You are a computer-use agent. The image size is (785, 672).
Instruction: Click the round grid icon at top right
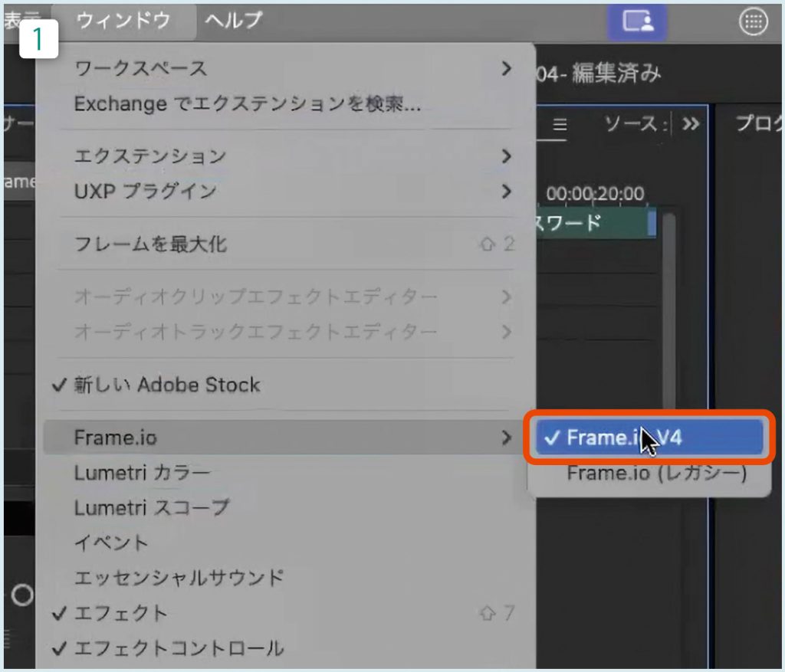[753, 22]
